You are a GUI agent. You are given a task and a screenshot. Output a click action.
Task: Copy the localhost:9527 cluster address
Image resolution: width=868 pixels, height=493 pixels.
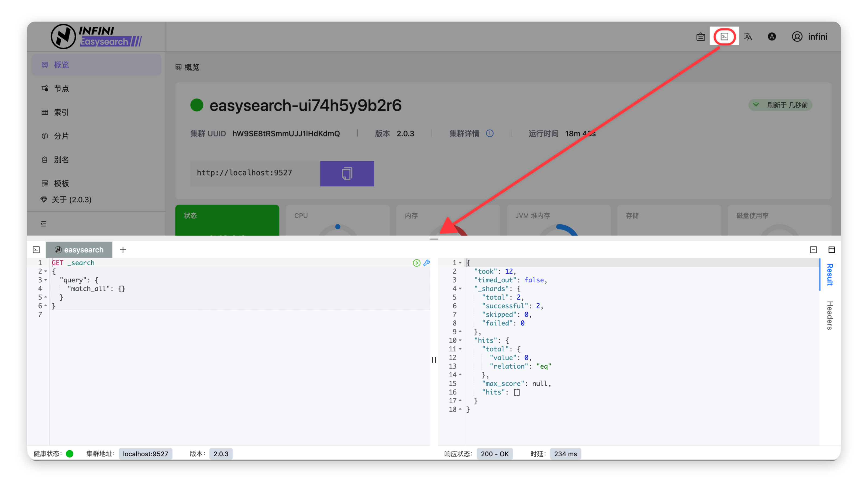347,173
